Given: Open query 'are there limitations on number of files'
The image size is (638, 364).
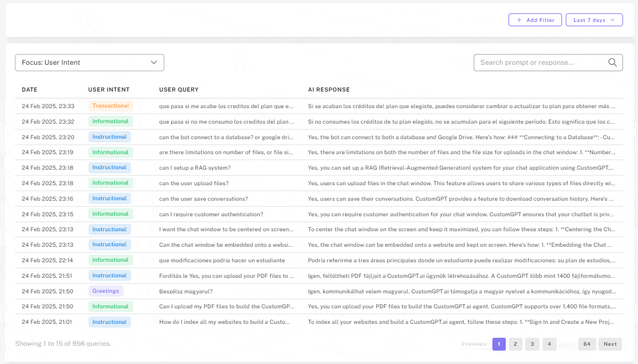Looking at the screenshot, I should [226, 152].
